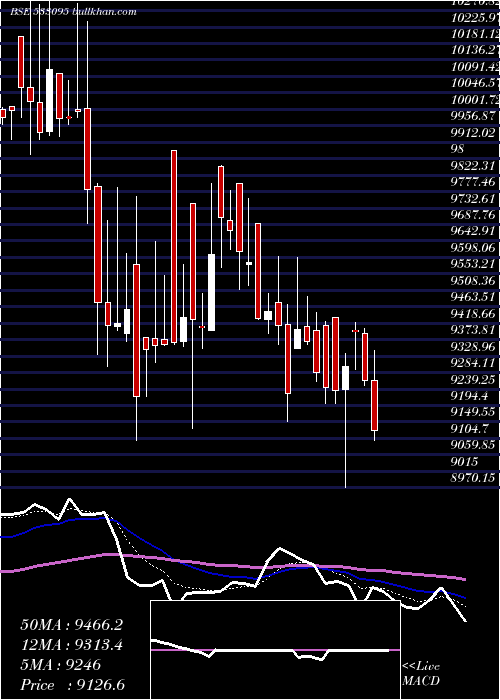Select the 9015 price axis label

tap(465, 462)
